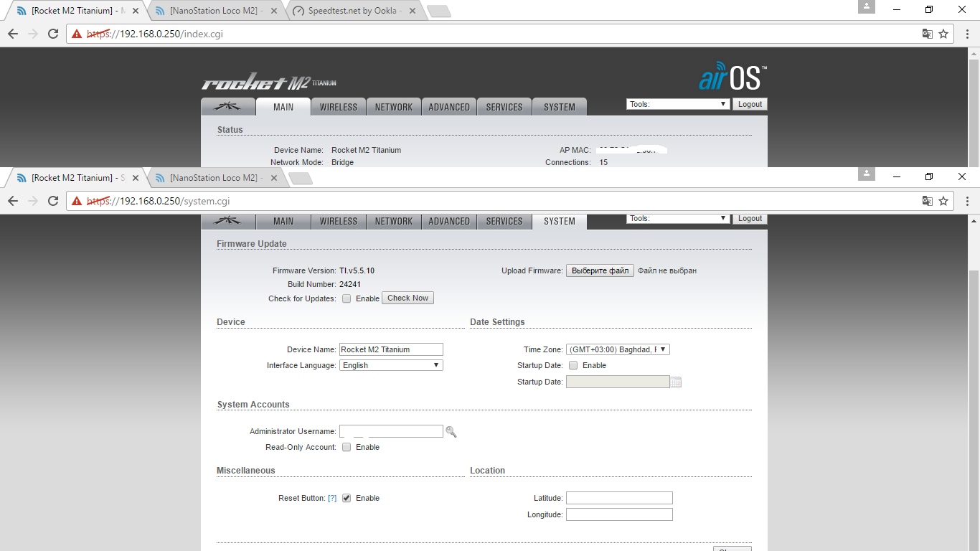Bookmark the index.cgi page with the star
Image resolution: width=980 pixels, height=551 pixels.
pos(943,34)
